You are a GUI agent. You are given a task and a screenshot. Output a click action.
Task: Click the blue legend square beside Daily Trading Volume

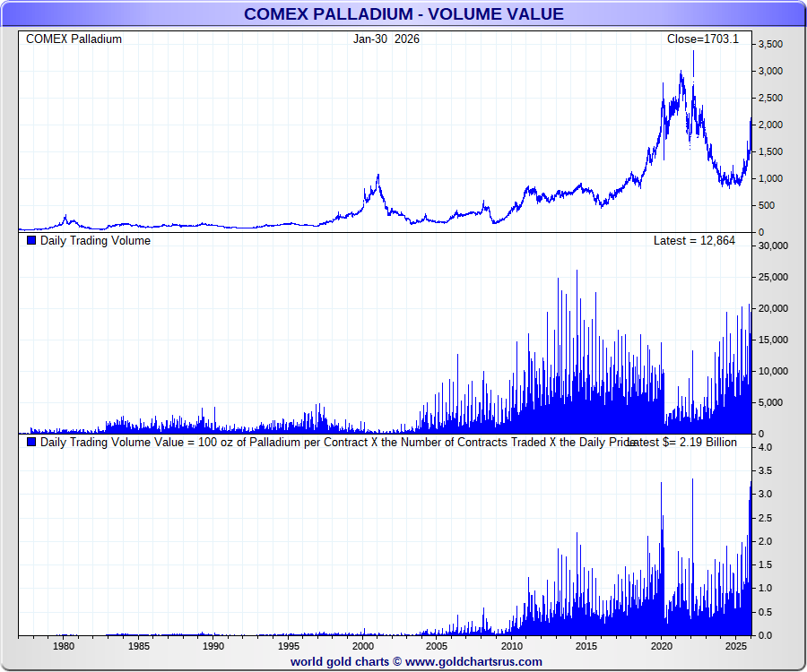point(31,240)
